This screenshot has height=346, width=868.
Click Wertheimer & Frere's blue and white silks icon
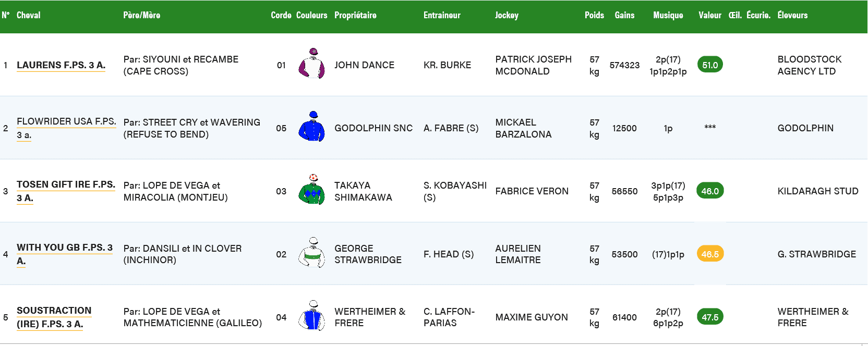(x=311, y=316)
